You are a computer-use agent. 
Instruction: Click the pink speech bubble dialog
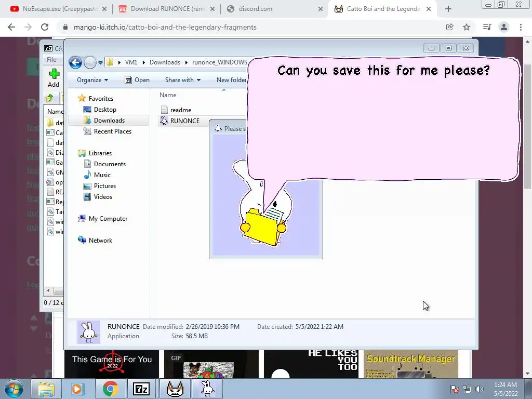383,119
